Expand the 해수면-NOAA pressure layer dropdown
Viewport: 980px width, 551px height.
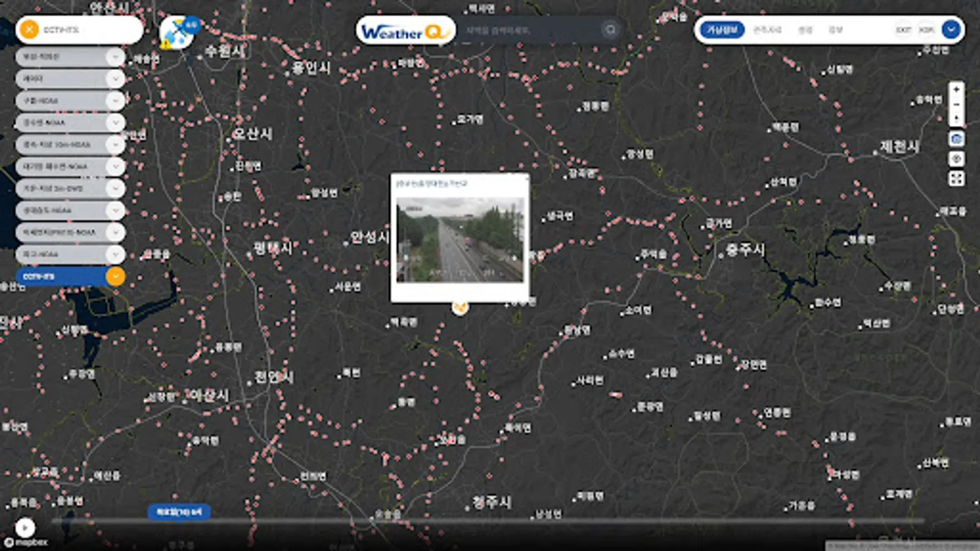[x=115, y=167]
